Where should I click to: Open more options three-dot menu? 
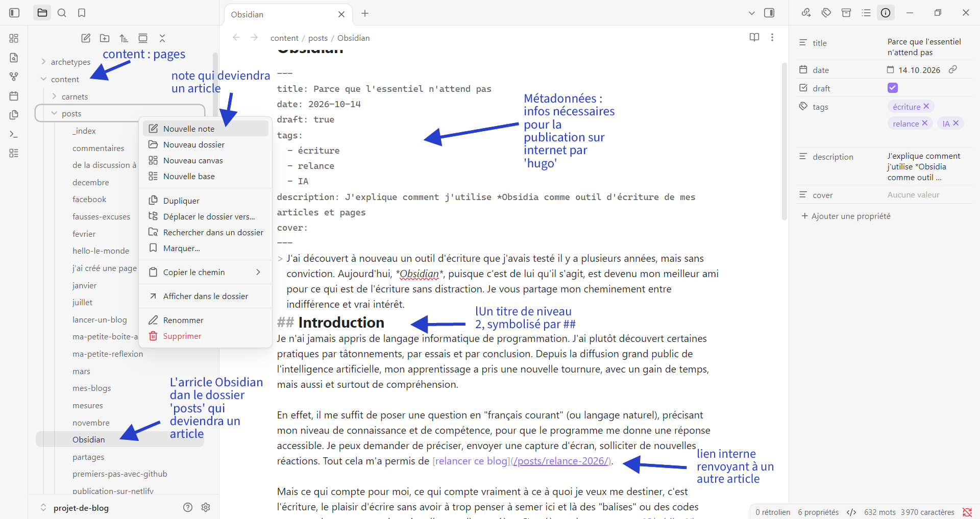click(x=772, y=37)
